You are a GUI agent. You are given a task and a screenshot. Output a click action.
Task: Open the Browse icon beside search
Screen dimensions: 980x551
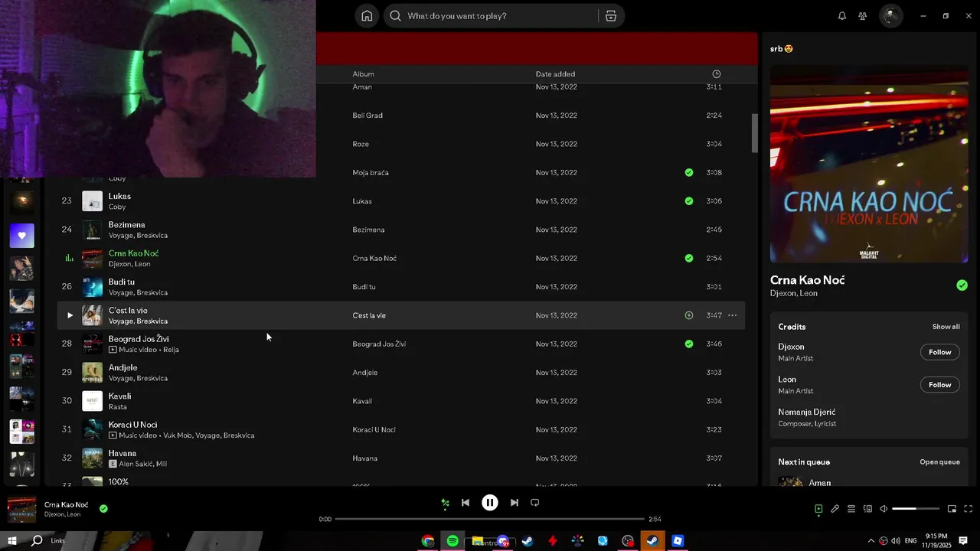tap(610, 16)
